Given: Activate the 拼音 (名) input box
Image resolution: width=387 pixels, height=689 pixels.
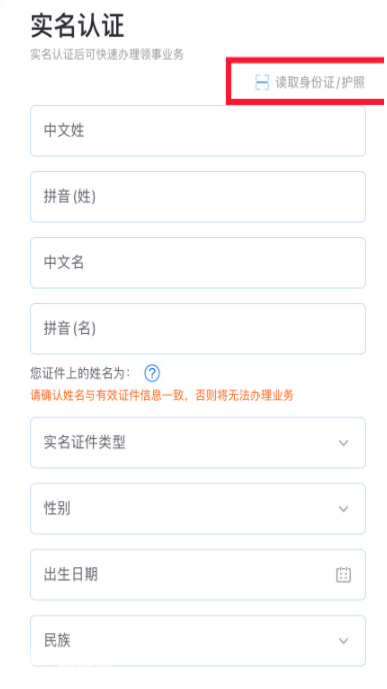Looking at the screenshot, I should pyautogui.click(x=198, y=329).
